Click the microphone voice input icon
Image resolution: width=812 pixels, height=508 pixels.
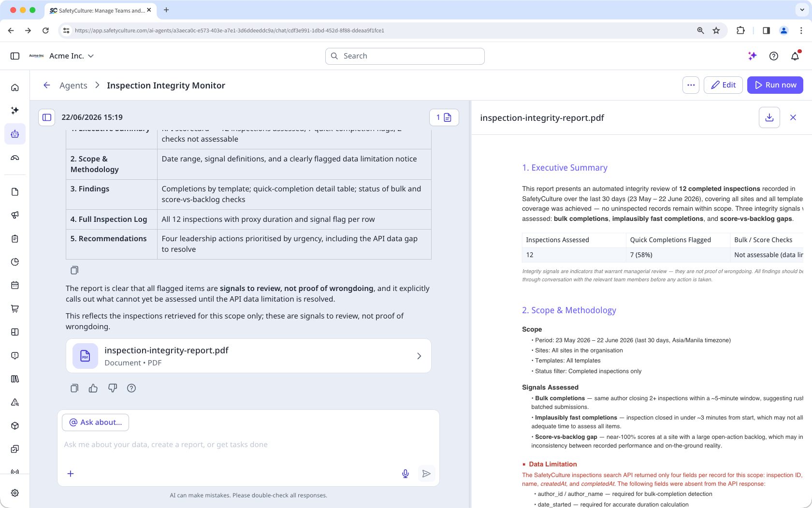click(x=406, y=474)
